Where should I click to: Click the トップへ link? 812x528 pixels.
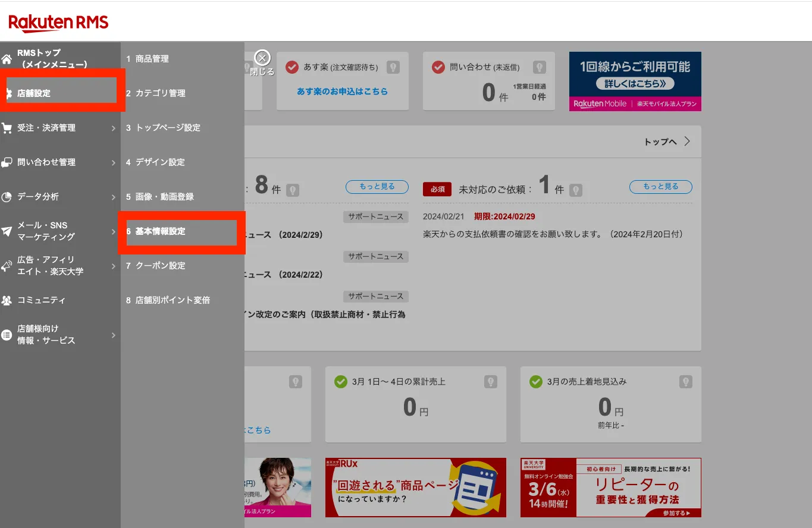(667, 142)
